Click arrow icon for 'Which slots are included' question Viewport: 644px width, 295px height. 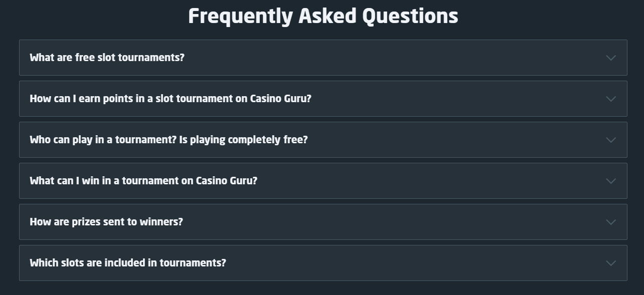[x=610, y=263]
